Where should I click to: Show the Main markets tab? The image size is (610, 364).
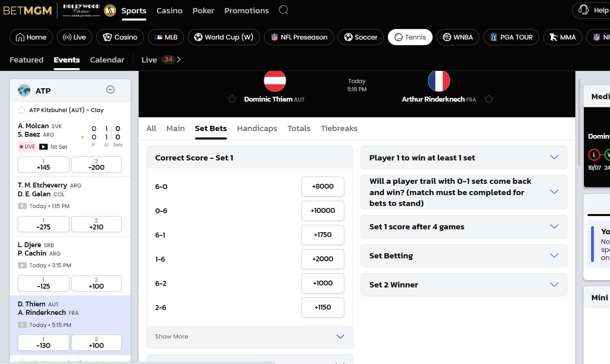tap(175, 128)
